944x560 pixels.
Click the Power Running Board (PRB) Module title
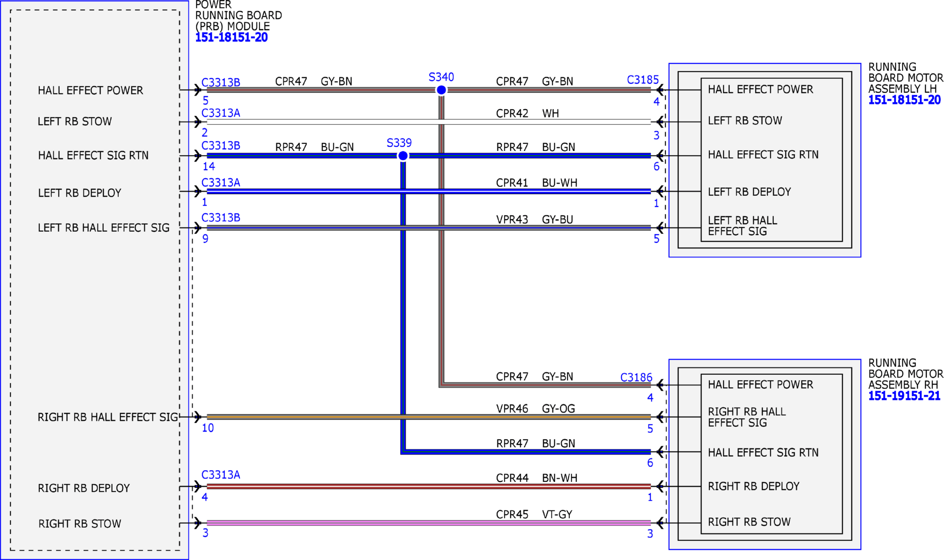(238, 16)
